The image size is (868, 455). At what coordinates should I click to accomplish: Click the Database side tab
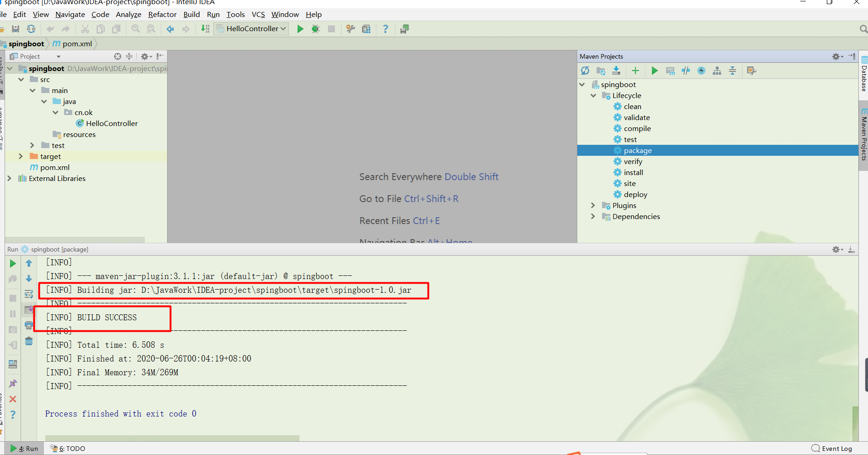coord(864,73)
